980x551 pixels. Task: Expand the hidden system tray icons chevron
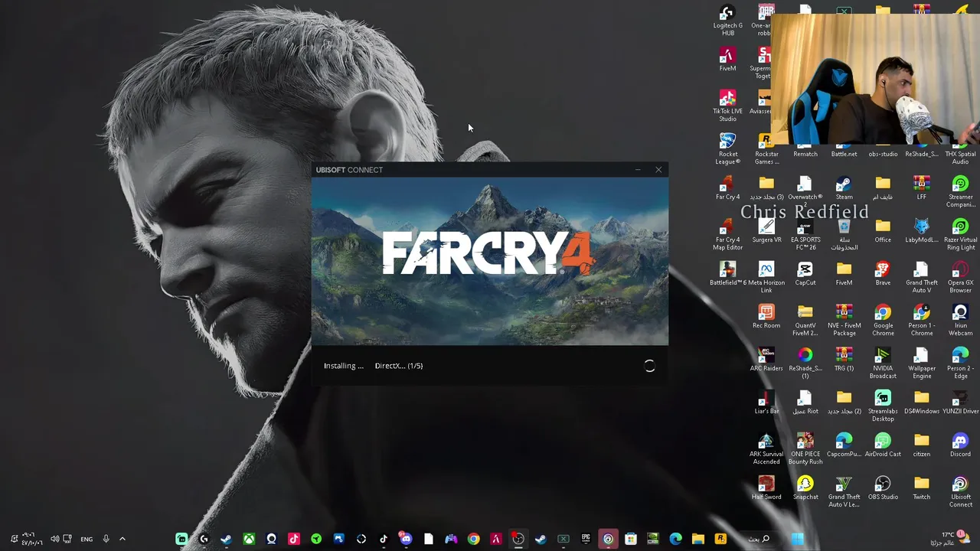tap(122, 539)
